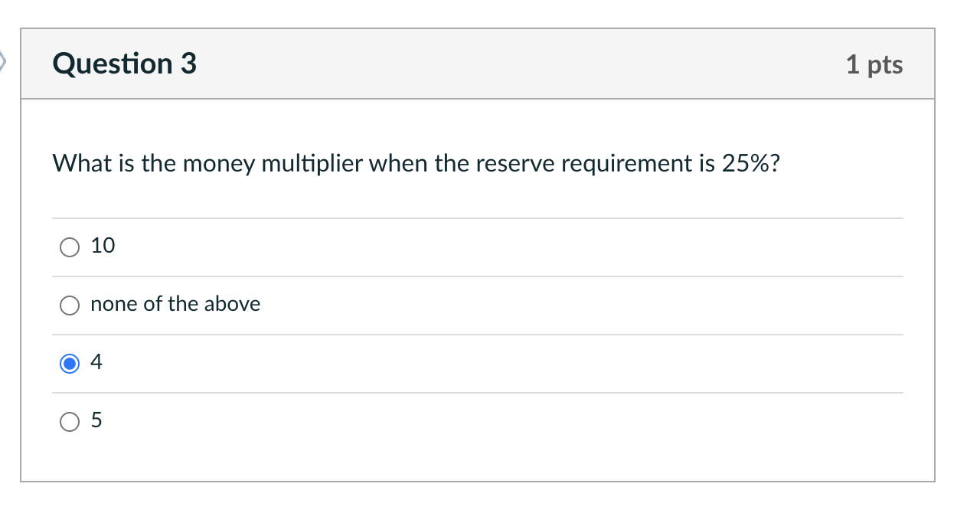The image size is (980, 513).
Task: Click the filled radio button next to 4
Action: (69, 363)
